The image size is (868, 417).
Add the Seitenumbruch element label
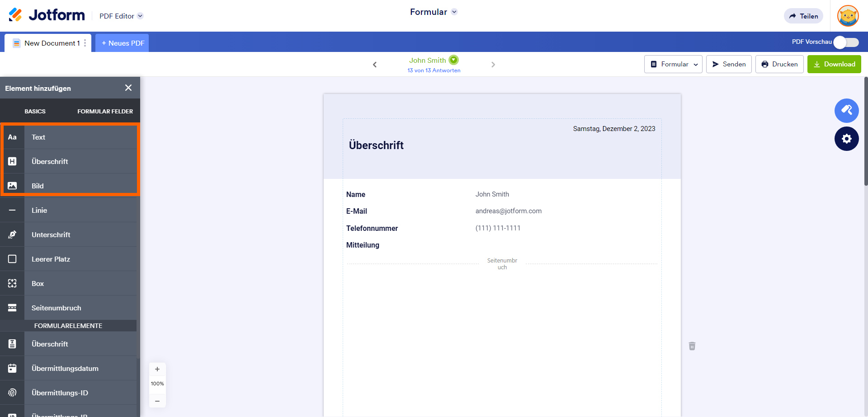click(x=57, y=308)
